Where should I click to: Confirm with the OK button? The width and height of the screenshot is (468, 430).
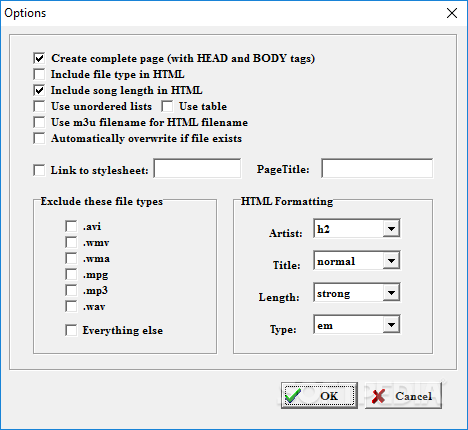point(319,396)
